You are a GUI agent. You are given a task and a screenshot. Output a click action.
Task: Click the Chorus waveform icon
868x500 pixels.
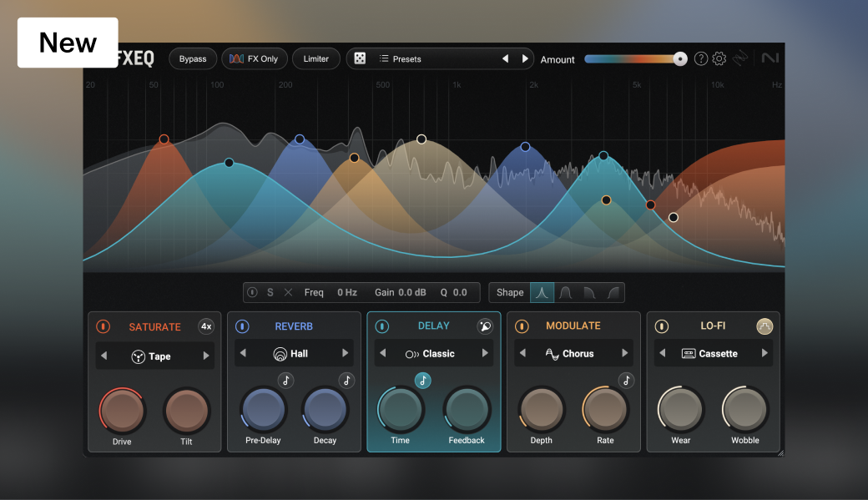point(552,354)
